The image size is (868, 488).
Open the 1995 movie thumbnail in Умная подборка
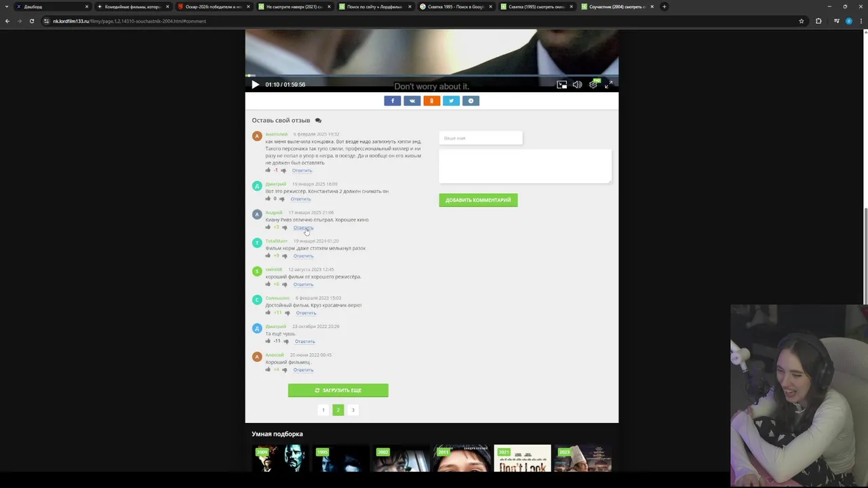pos(341,458)
